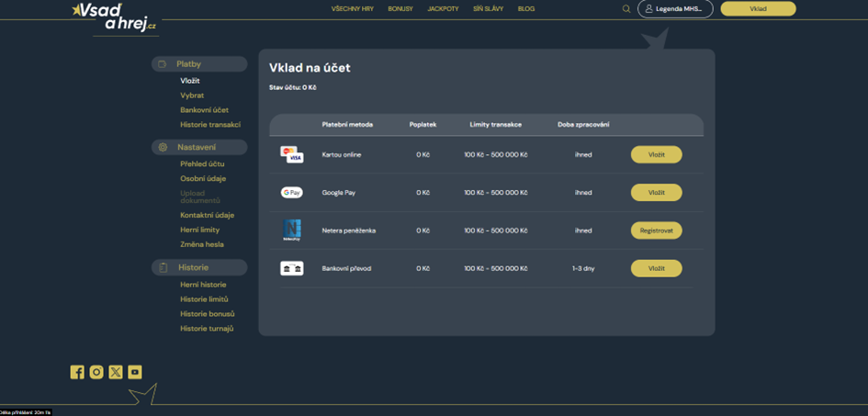Click the Poplatek column header
Image resolution: width=868 pixels, height=416 pixels.
tap(423, 125)
